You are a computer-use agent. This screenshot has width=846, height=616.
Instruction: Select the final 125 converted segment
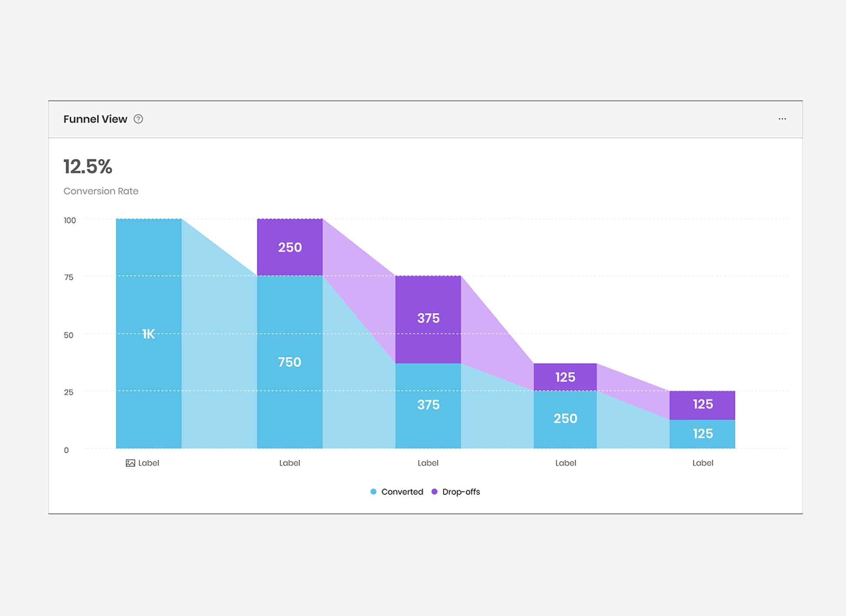pos(702,433)
